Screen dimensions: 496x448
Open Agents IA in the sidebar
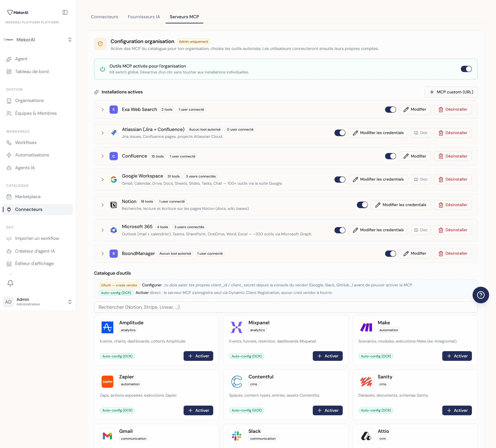coord(38,168)
